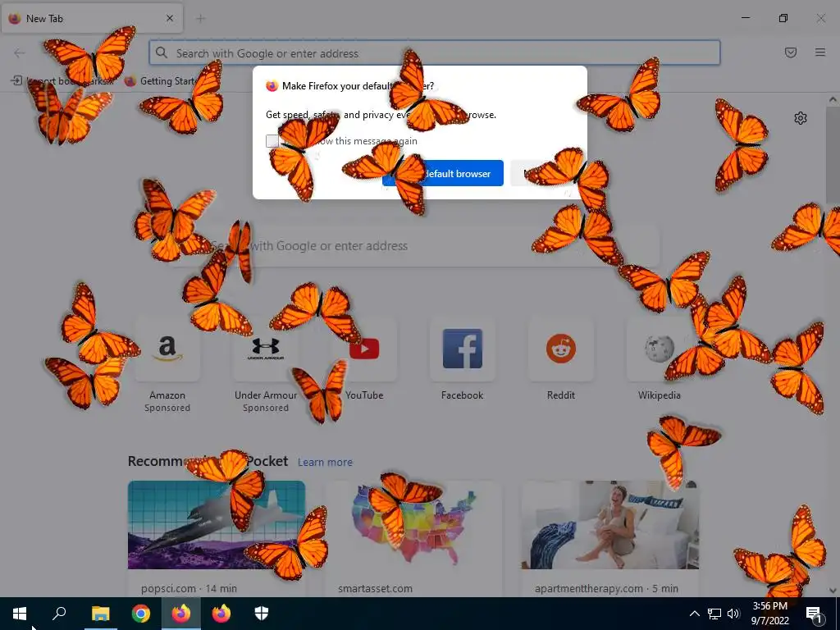This screenshot has height=630, width=840.
Task: Show hidden system tray icons
Action: tap(694, 614)
